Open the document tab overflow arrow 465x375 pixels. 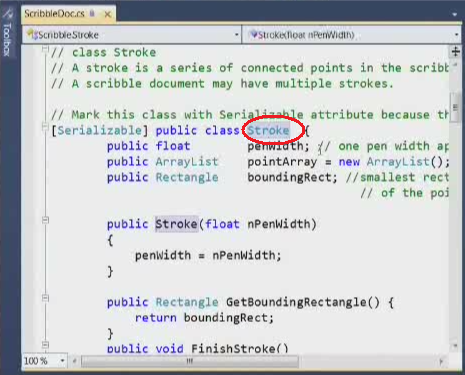(455, 14)
